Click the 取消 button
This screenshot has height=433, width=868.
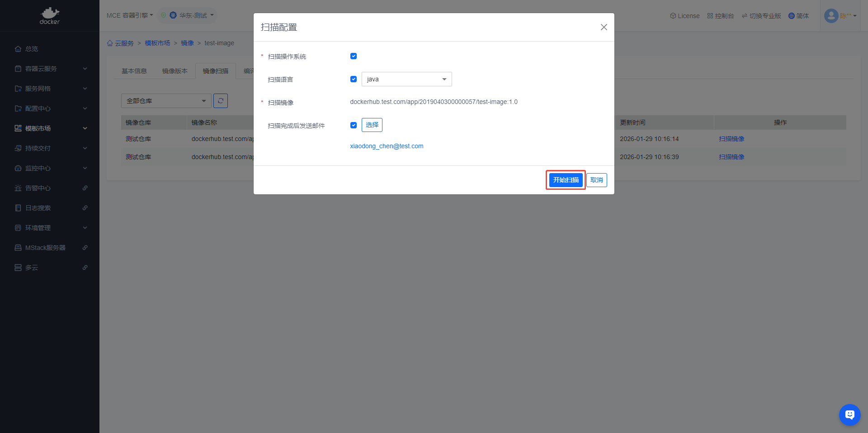coord(596,180)
